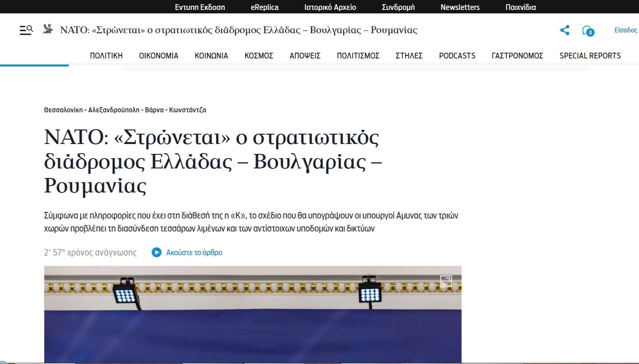
Task: Open the eReplica link
Action: (x=264, y=7)
